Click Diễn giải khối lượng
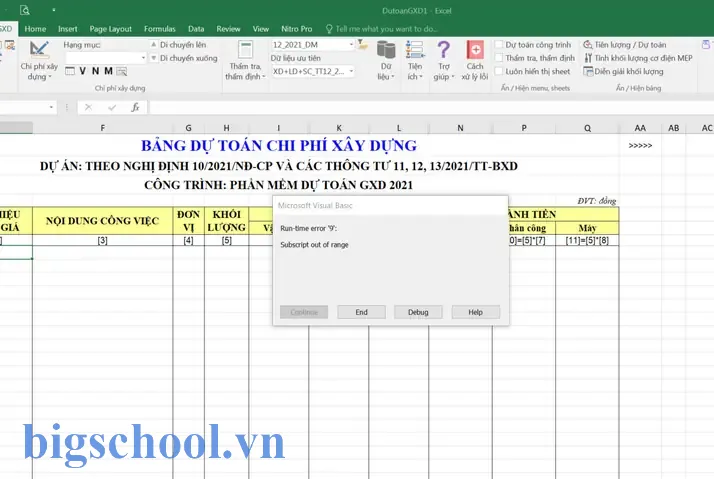This screenshot has height=479, width=714. pos(623,71)
